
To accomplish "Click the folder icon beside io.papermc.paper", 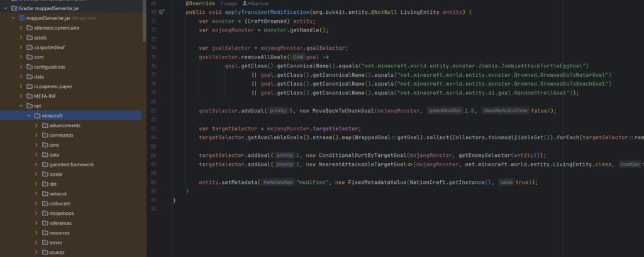I will click(30, 86).
